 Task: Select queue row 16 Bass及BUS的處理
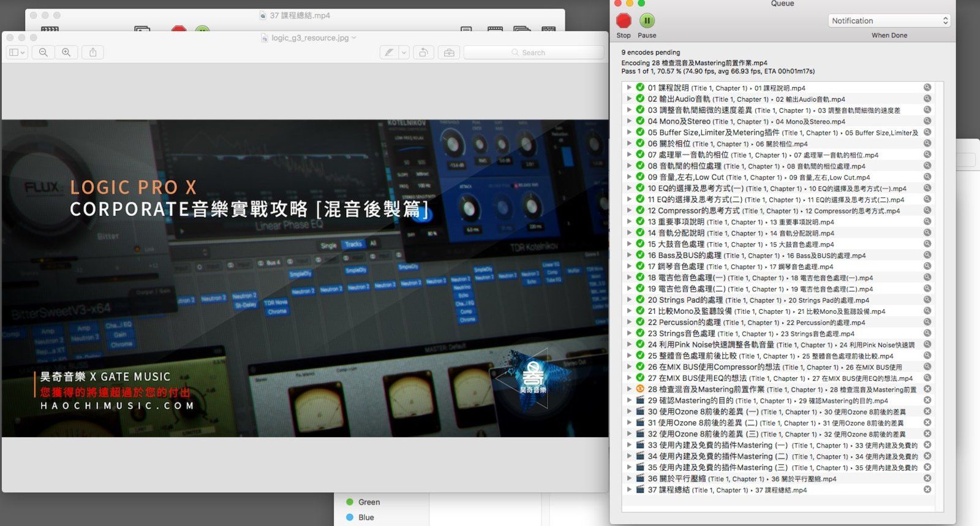(x=778, y=255)
